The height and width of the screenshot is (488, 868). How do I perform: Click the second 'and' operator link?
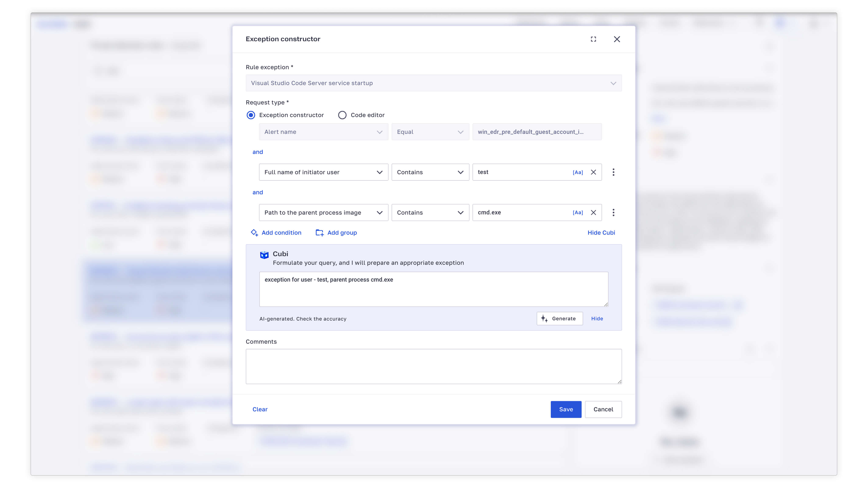[x=257, y=192]
